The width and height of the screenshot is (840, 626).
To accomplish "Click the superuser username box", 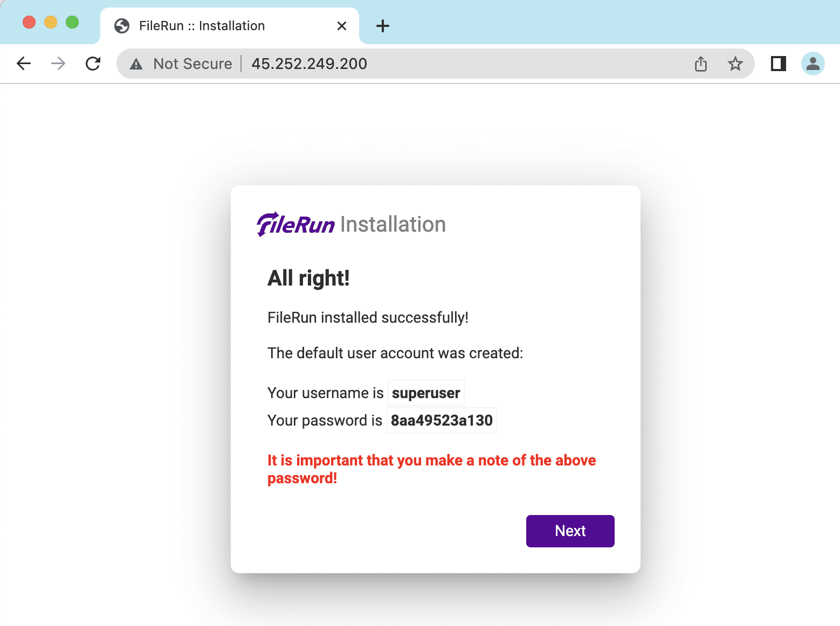I will (x=426, y=393).
